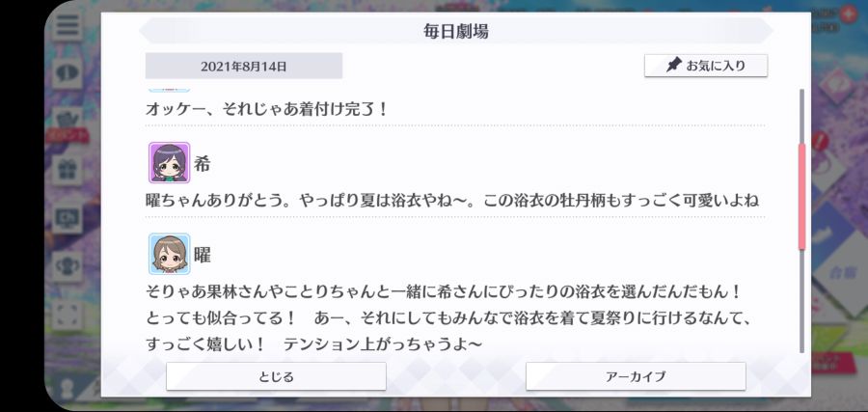Click the lower scrollbar track below thumb

coord(801,301)
